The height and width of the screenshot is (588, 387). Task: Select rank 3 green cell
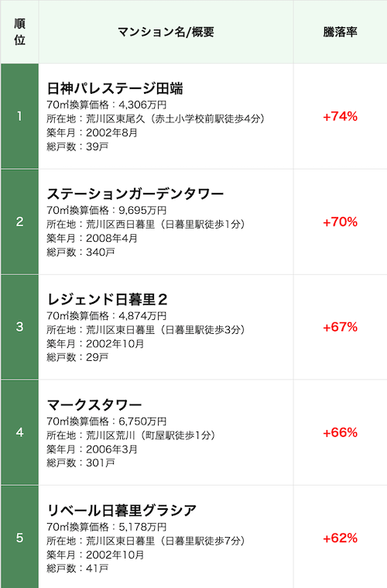[19, 327]
